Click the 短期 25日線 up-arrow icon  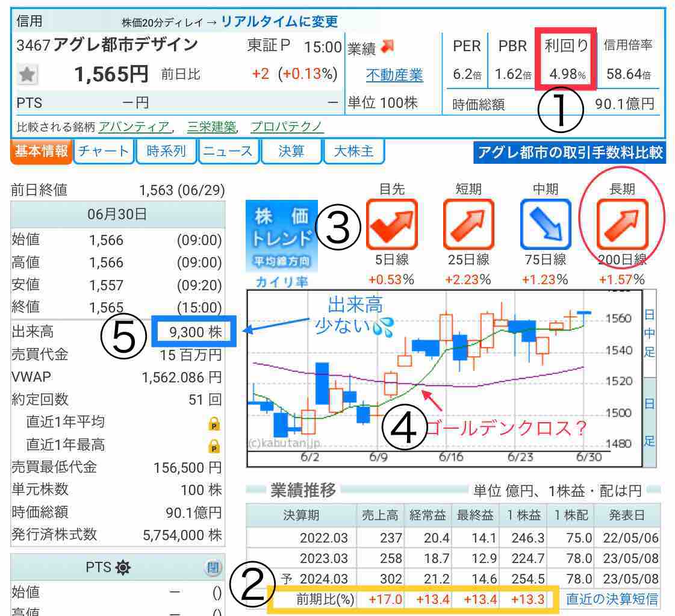coord(468,224)
